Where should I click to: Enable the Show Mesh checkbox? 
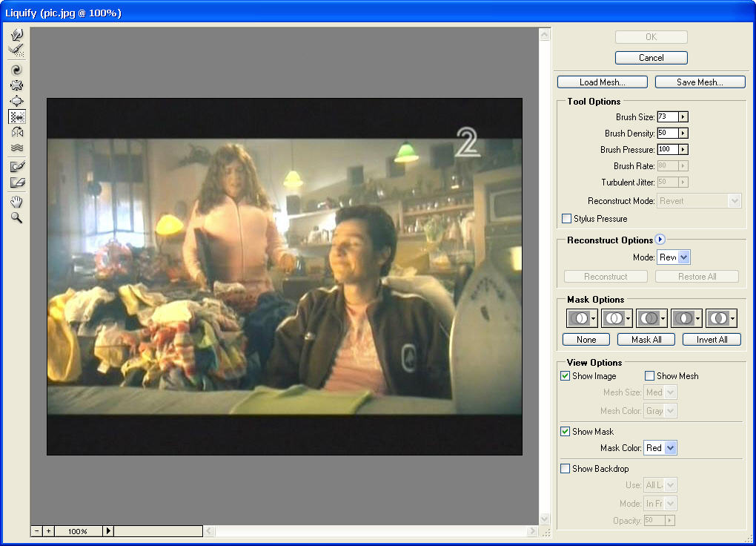(x=650, y=376)
